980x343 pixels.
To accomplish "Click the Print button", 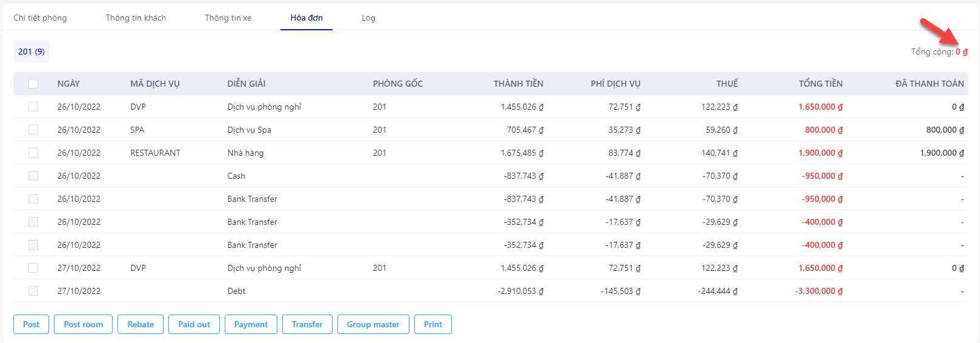I will pyautogui.click(x=433, y=324).
